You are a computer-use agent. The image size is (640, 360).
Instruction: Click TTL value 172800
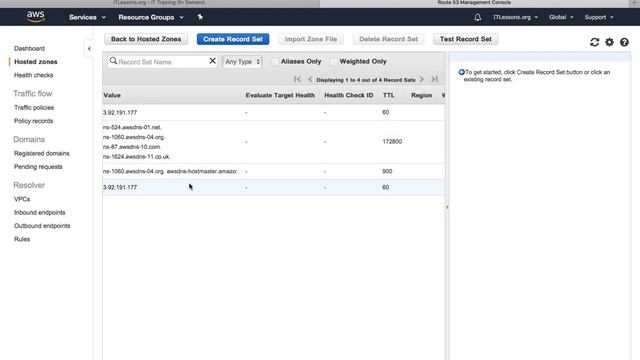pos(392,142)
